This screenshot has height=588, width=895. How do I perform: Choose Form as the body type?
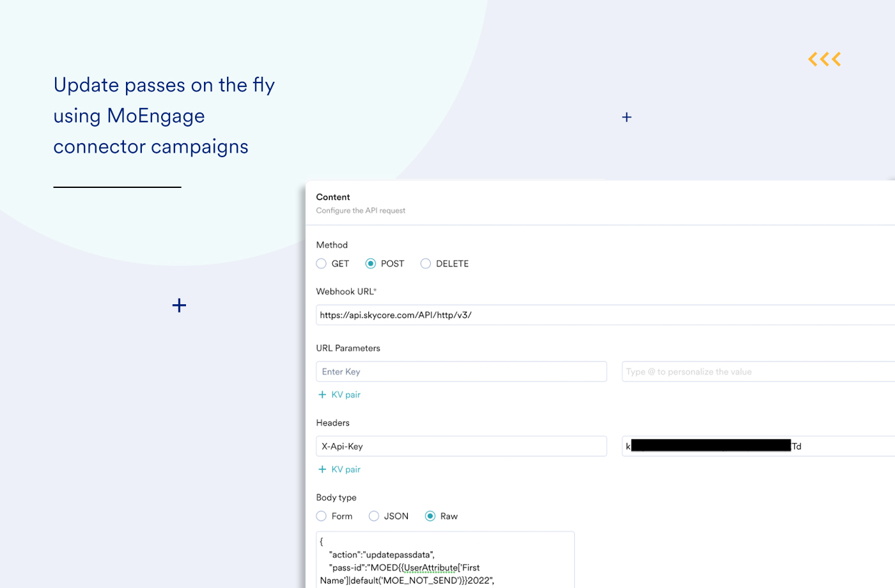[321, 516]
